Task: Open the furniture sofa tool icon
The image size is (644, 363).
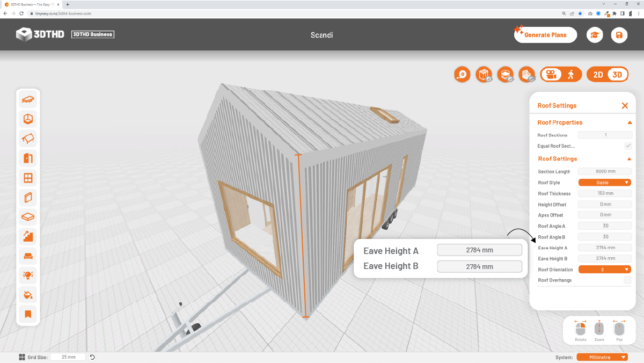Action: 28,256
